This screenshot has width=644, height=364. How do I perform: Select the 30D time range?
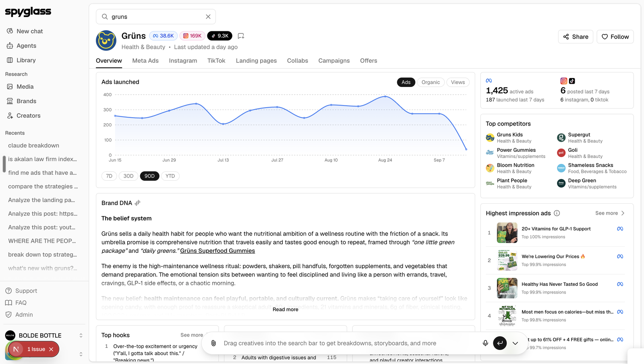[128, 176]
